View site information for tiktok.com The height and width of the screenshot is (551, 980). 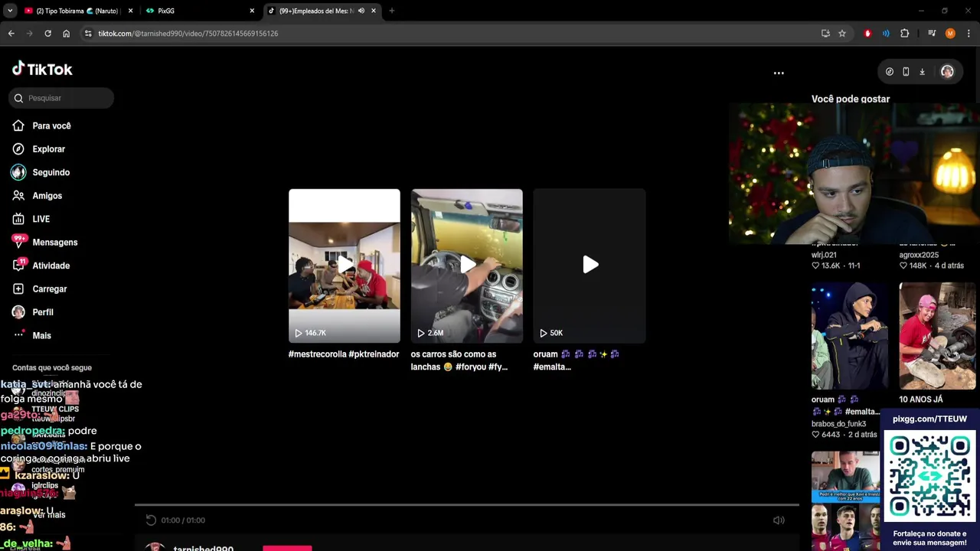coord(89,34)
